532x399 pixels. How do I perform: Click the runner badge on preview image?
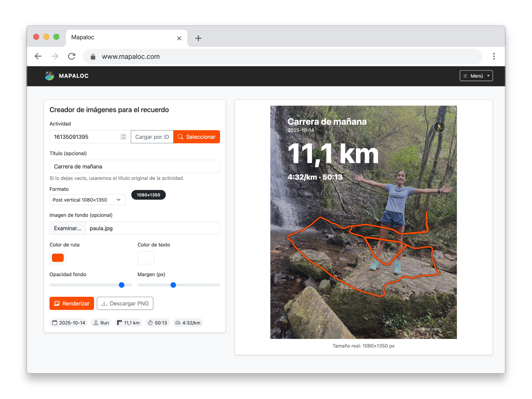click(439, 127)
